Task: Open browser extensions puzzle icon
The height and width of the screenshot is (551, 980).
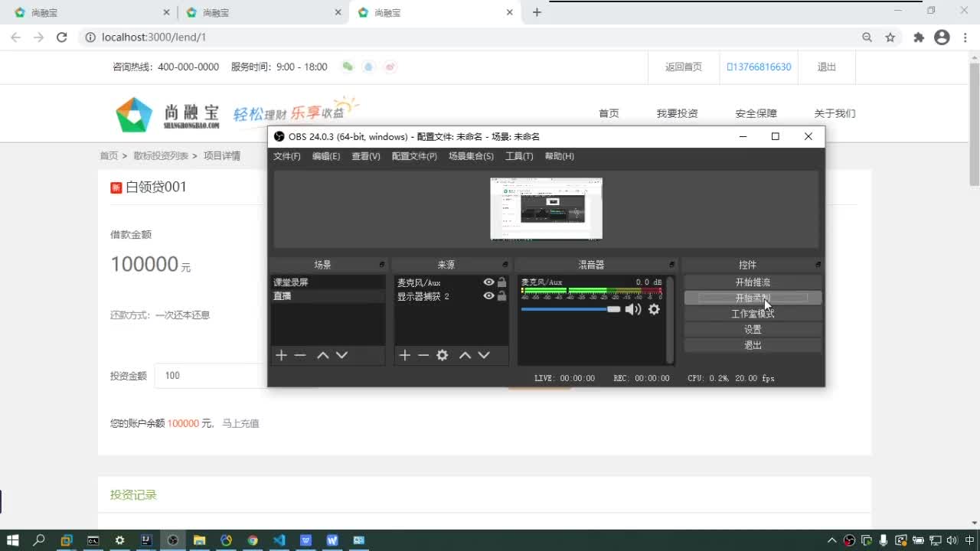Action: (x=919, y=37)
